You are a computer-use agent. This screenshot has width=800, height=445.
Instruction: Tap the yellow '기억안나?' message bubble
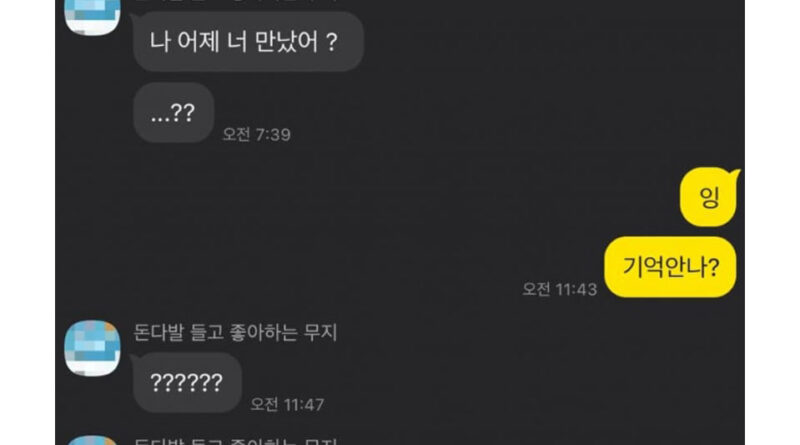(x=670, y=267)
